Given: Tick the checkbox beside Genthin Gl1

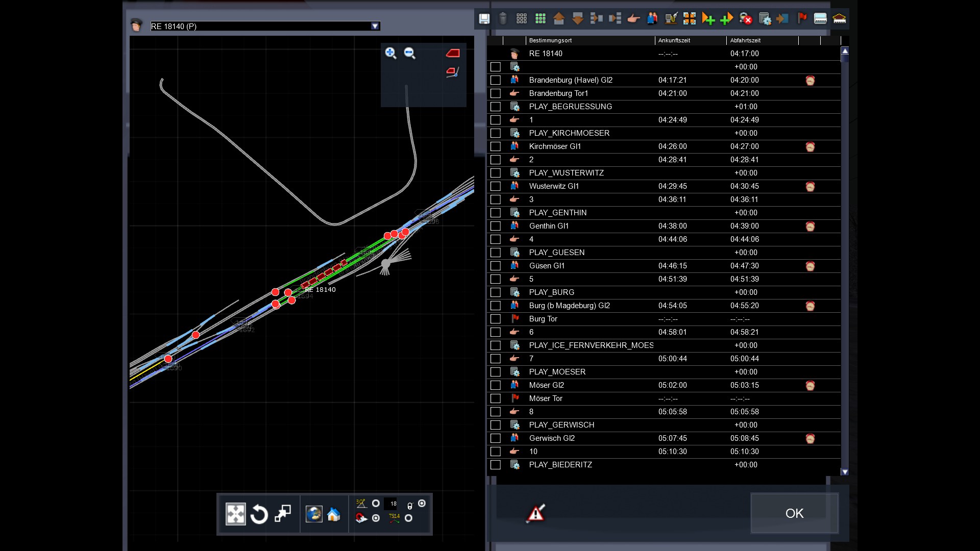Looking at the screenshot, I should (x=495, y=226).
